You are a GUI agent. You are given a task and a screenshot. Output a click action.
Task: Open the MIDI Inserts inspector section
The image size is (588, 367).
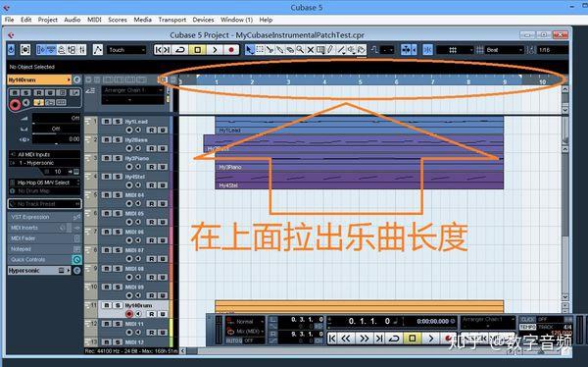pyautogui.click(x=44, y=228)
